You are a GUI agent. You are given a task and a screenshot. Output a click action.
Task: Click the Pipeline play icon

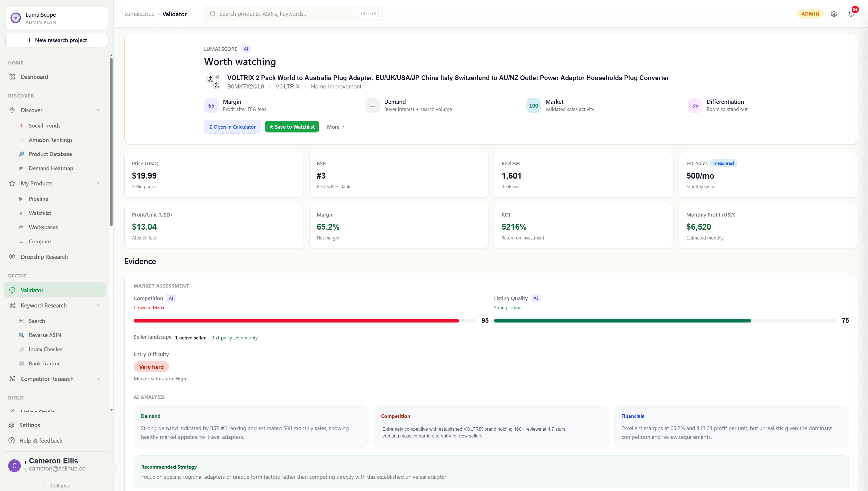tap(21, 199)
